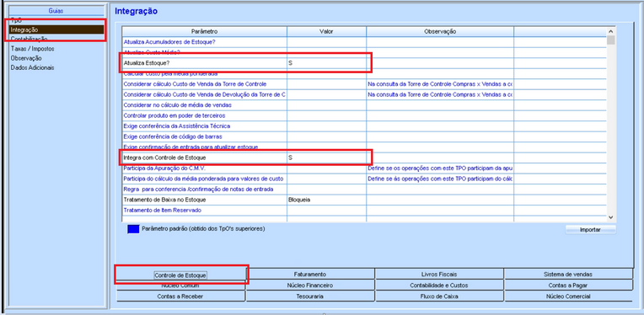Open the Taxas / Impostos guide
This screenshot has width=644, height=315.
coord(32,49)
